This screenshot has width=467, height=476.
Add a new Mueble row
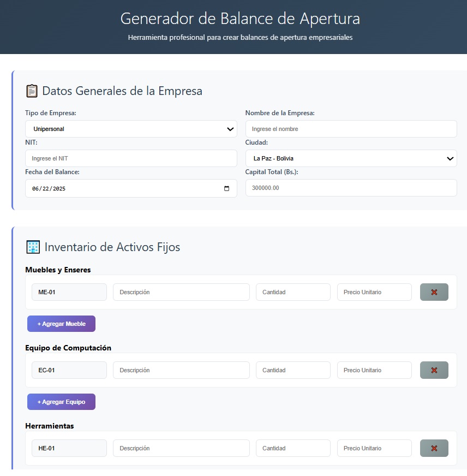click(x=61, y=324)
